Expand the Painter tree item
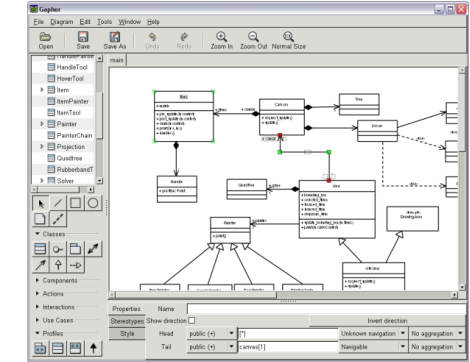 pyautogui.click(x=42, y=124)
